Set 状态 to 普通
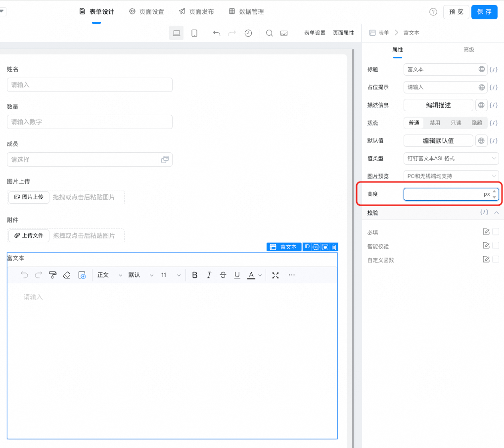Screen dimensions: 504x448 414,123
